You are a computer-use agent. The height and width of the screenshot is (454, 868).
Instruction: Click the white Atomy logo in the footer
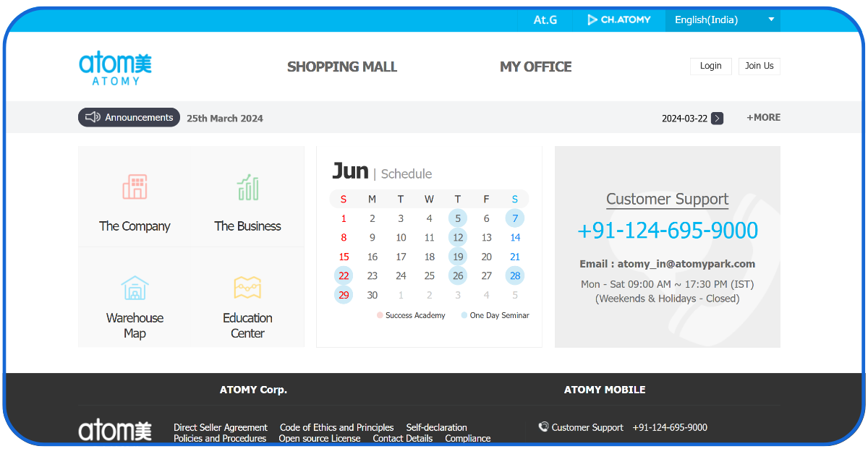(x=115, y=429)
